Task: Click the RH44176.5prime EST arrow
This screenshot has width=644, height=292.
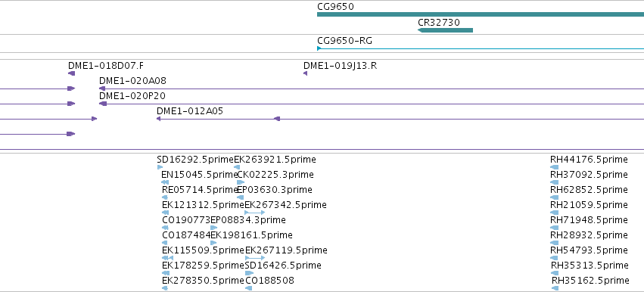Action: click(555, 167)
